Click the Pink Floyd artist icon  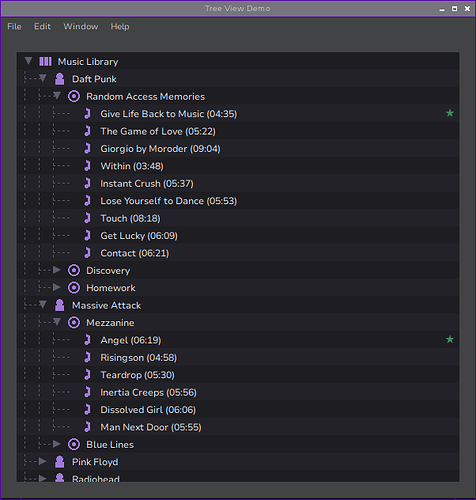(60, 462)
